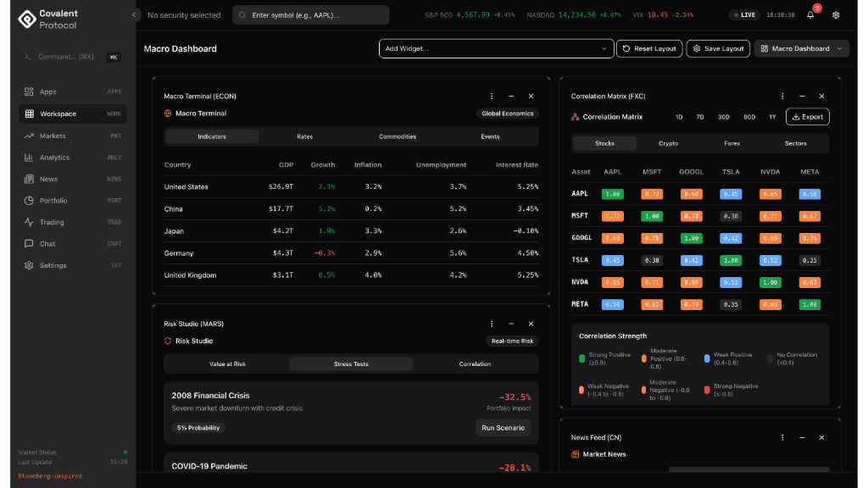
Task: Open Macro Terminal widget options menu
Action: 492,97
